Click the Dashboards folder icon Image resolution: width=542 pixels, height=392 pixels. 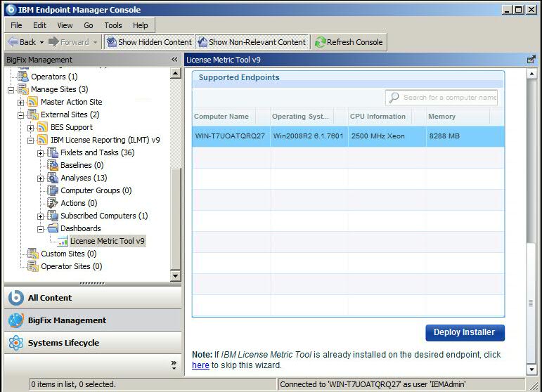[53, 228]
